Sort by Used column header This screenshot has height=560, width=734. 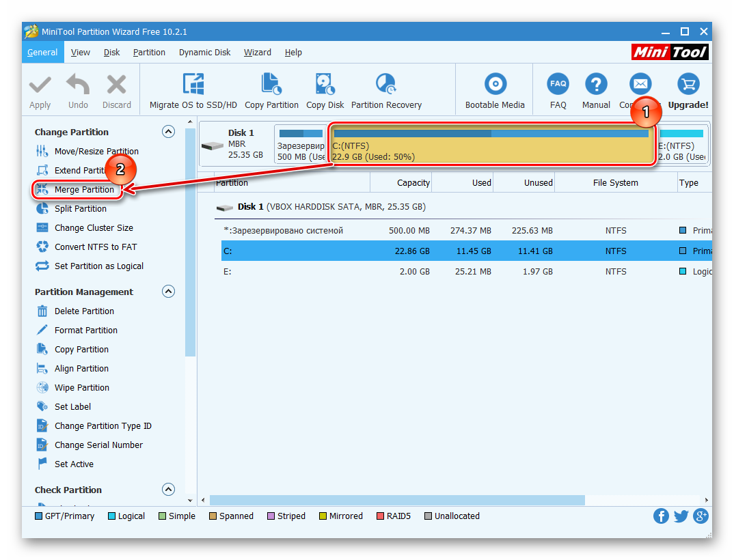(463, 182)
